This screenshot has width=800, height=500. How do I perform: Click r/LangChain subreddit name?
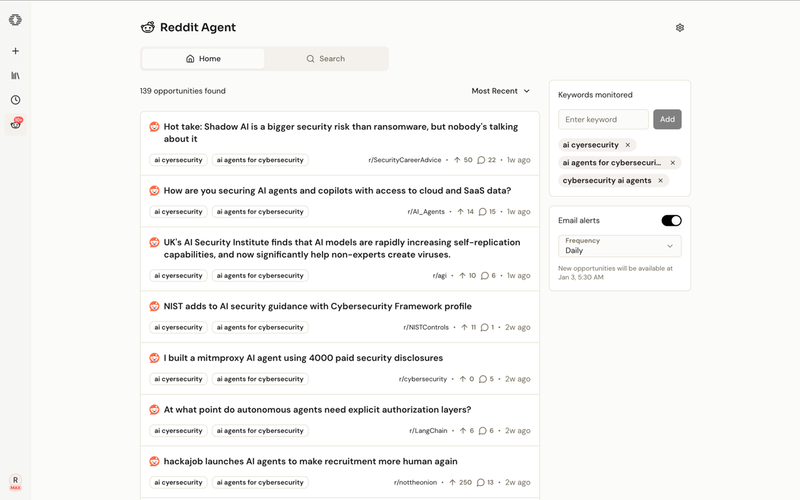[x=428, y=431]
